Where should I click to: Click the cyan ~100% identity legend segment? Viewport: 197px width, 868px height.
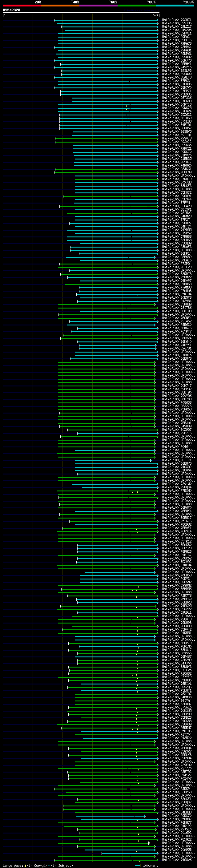tap(175, 6)
